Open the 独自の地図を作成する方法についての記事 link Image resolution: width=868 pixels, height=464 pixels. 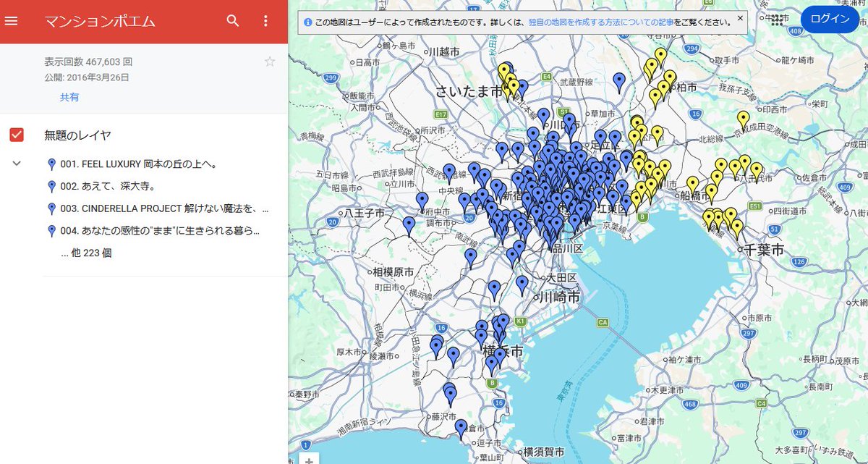(x=600, y=22)
